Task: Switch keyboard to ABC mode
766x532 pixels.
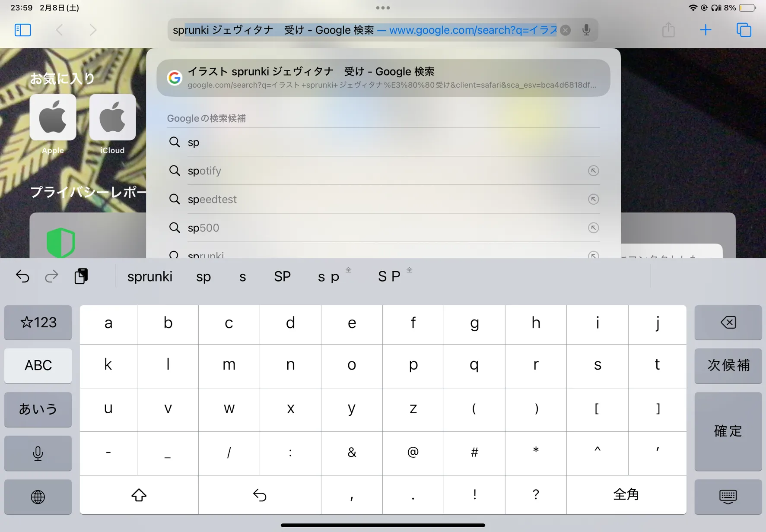Action: [x=38, y=366]
